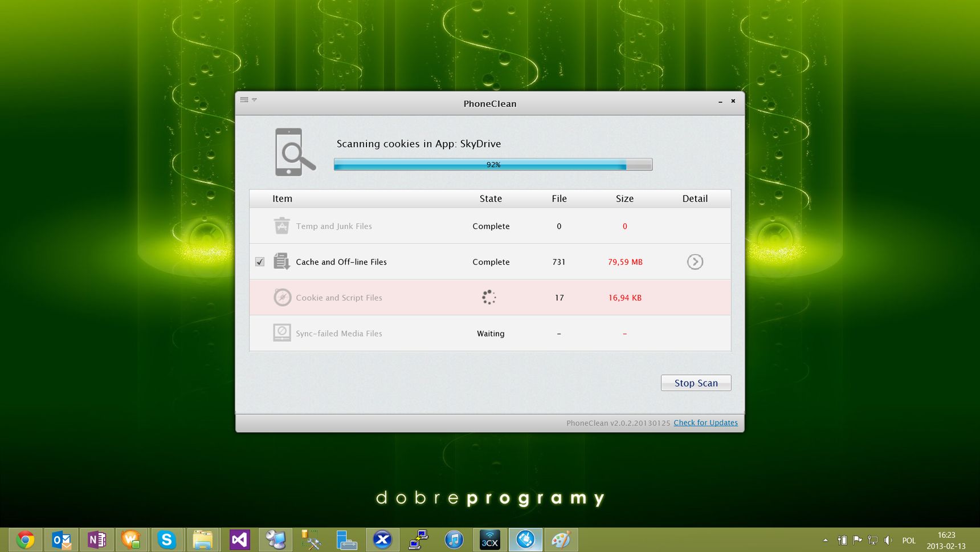Click the Stop Scan button

(696, 383)
